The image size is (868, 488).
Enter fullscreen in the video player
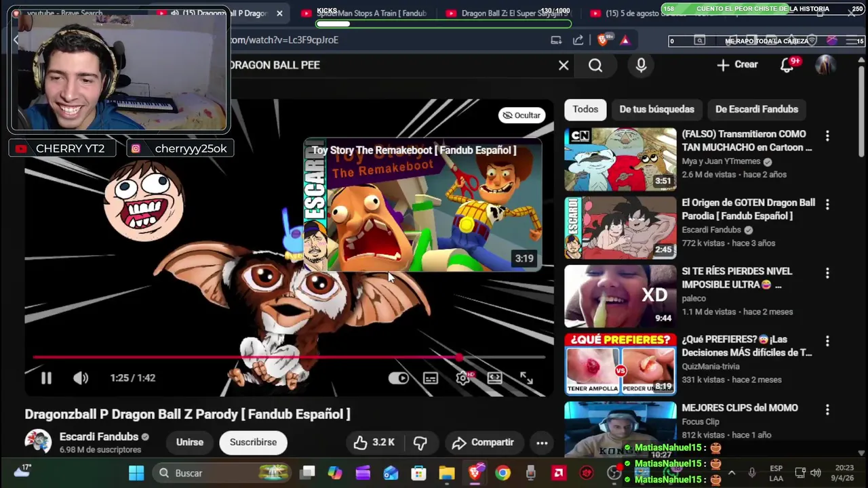coord(526,378)
